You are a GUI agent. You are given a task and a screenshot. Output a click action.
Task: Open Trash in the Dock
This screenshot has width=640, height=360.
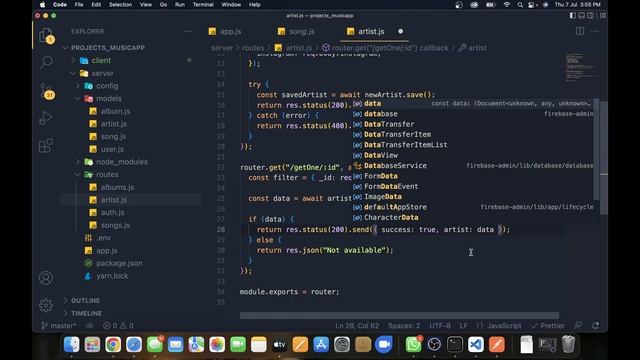568,344
